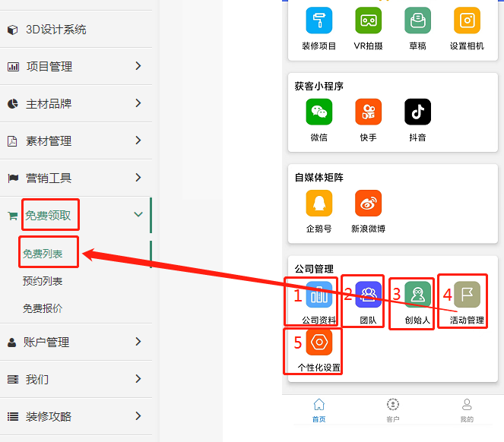Open the 设置相机 camera icon
This screenshot has width=504, height=442.
pos(467,21)
